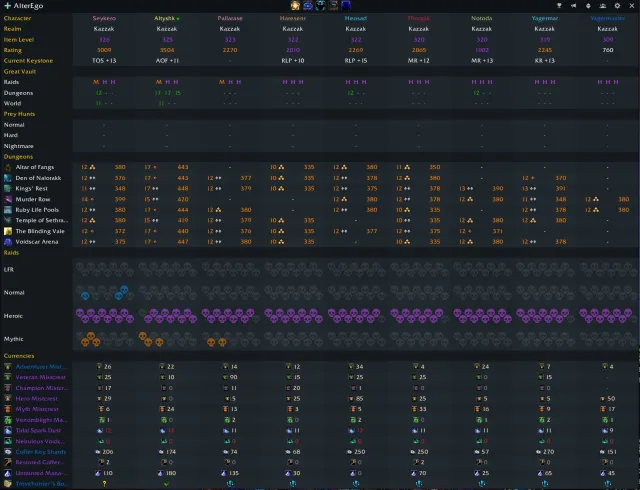
Task: Click the yellow question mark in Trovehunter's row
Action: pyautogui.click(x=104, y=484)
